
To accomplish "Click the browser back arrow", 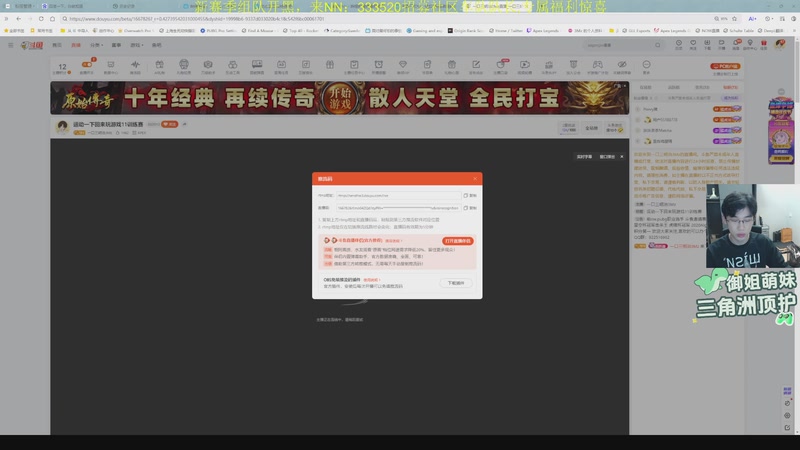I will pyautogui.click(x=18, y=19).
